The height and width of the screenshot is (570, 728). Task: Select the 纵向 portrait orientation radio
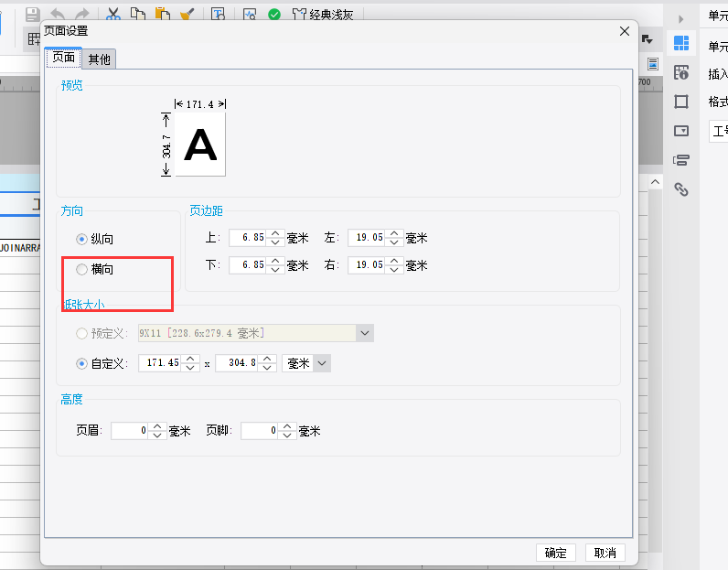[x=81, y=239]
